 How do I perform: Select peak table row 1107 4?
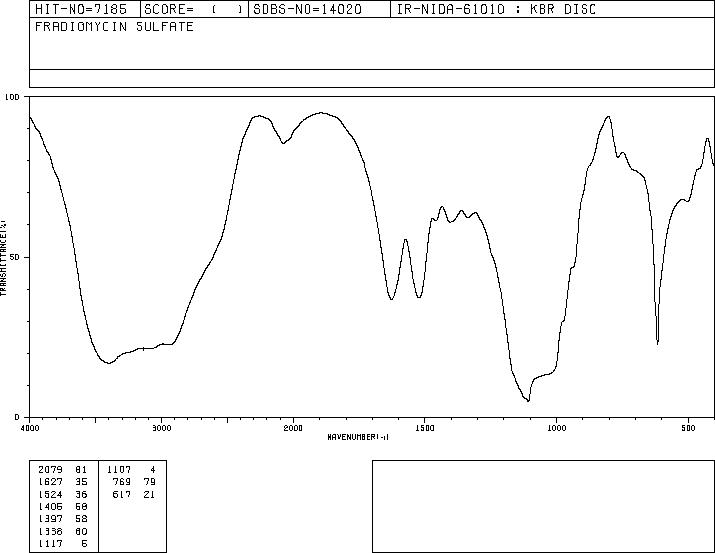coord(131,469)
